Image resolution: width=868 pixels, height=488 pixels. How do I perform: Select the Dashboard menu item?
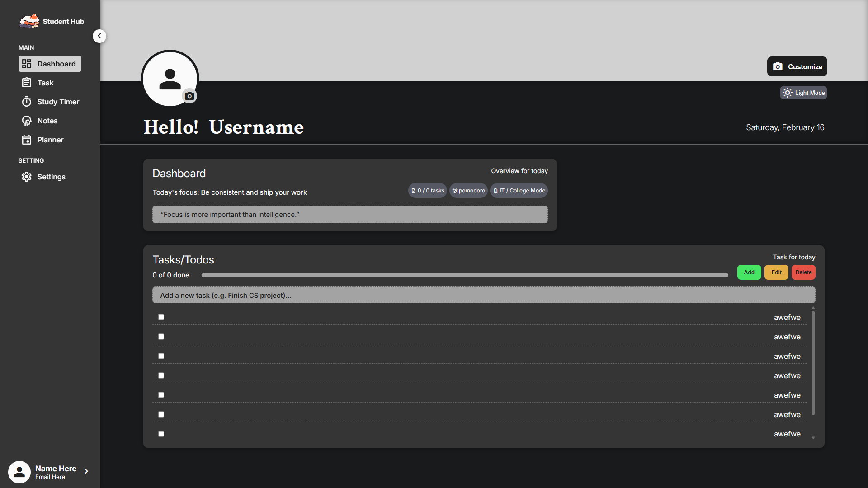tap(50, 64)
